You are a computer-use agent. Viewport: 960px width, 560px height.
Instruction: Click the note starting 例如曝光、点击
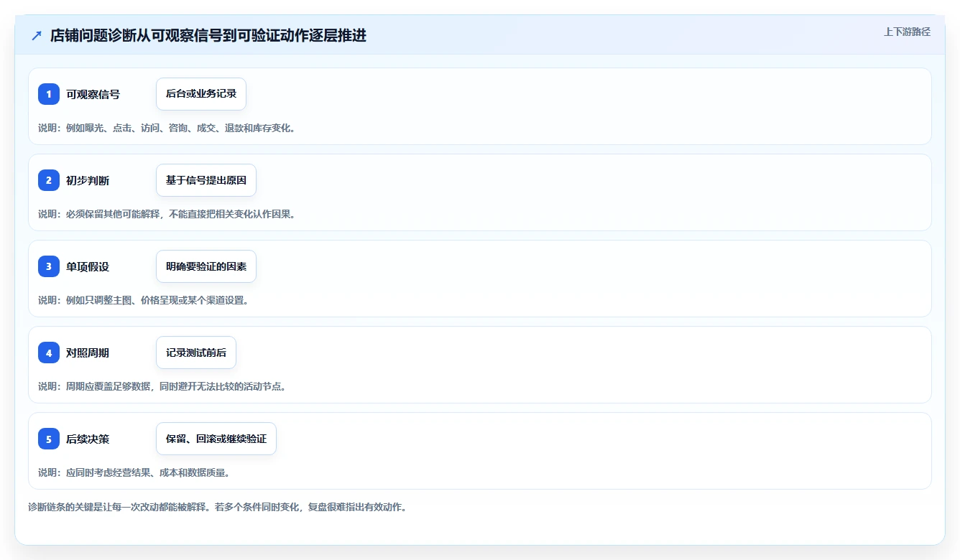point(167,128)
